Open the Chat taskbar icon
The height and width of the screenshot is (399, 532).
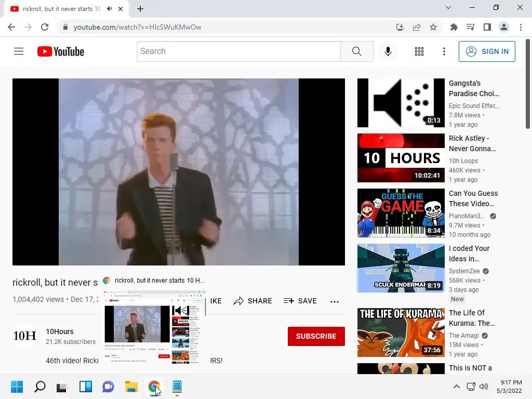(108, 387)
